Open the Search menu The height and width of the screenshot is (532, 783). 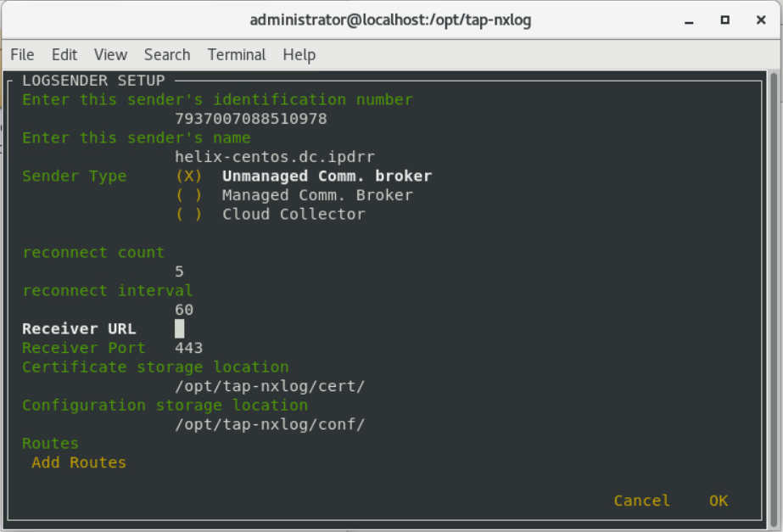[167, 54]
